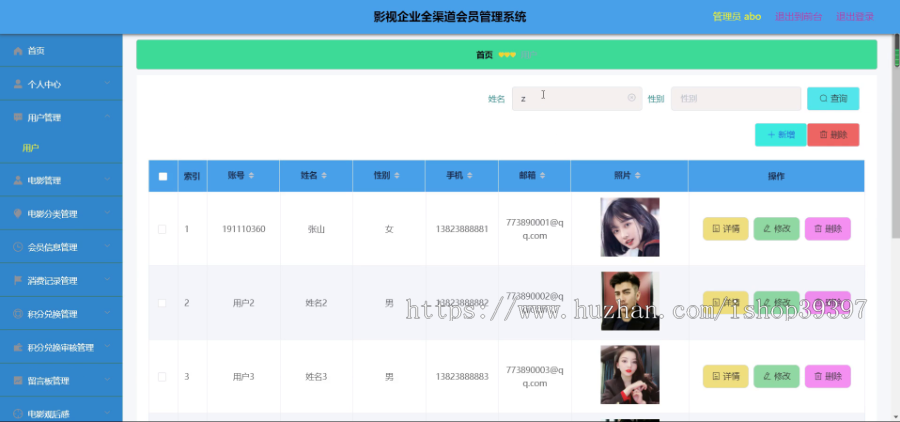Viewport: 900px width, 422px height.
Task: Click the pink 删除 button for 张山
Action: pos(828,229)
